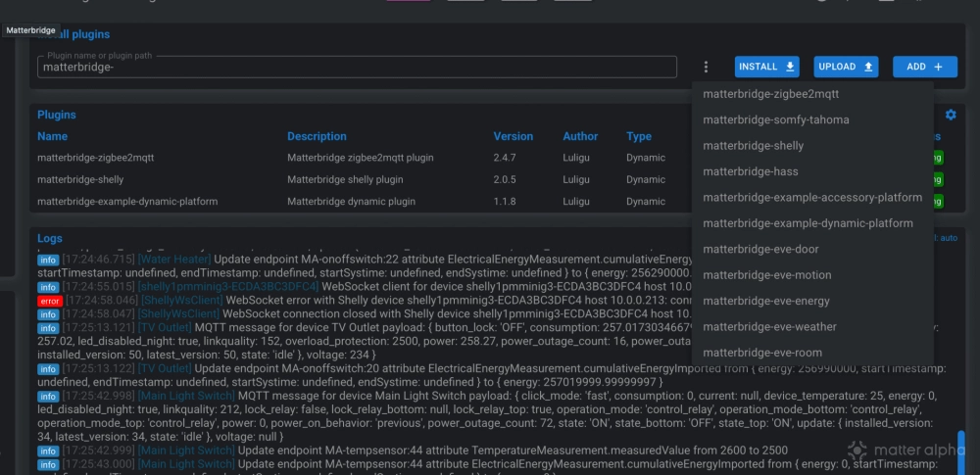
Task: Open the Plugins panel gear settings
Action: click(950, 115)
